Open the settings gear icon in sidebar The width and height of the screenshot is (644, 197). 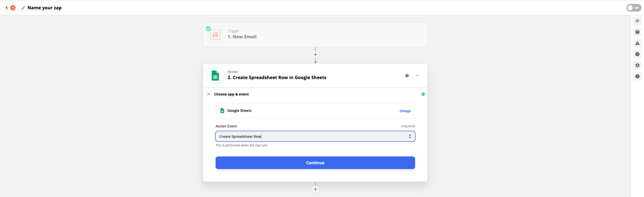coord(637,65)
